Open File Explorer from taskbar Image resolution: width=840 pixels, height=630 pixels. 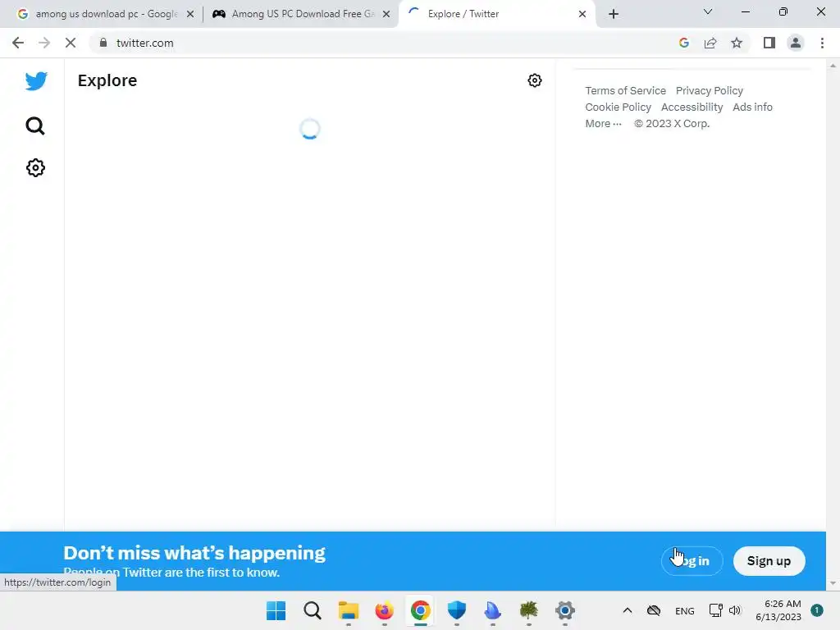[x=348, y=610]
